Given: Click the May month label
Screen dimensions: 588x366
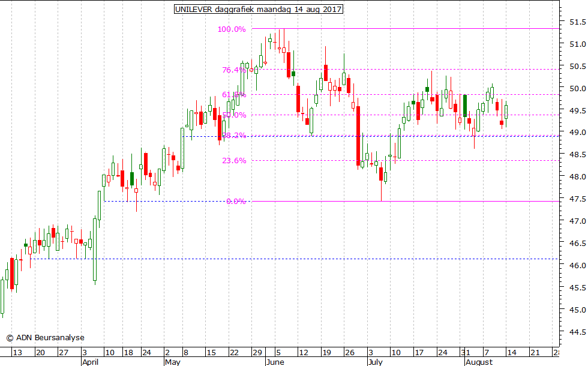Looking at the screenshot, I should [173, 362].
